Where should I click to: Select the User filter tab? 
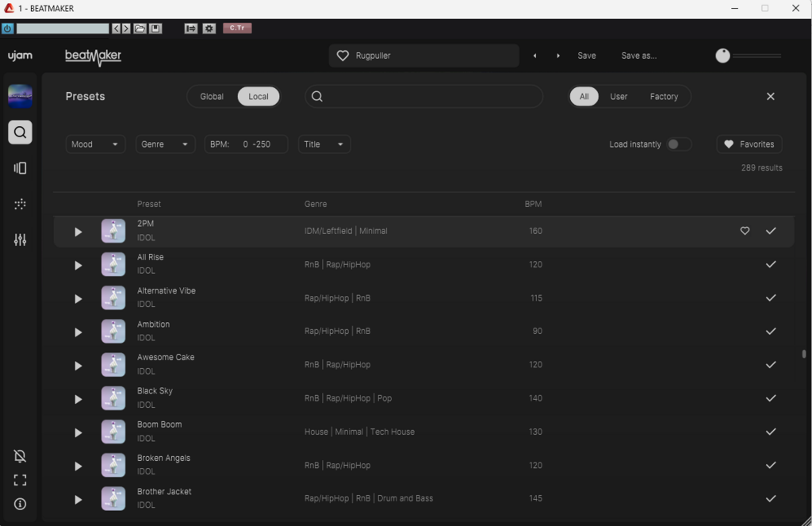pos(619,96)
